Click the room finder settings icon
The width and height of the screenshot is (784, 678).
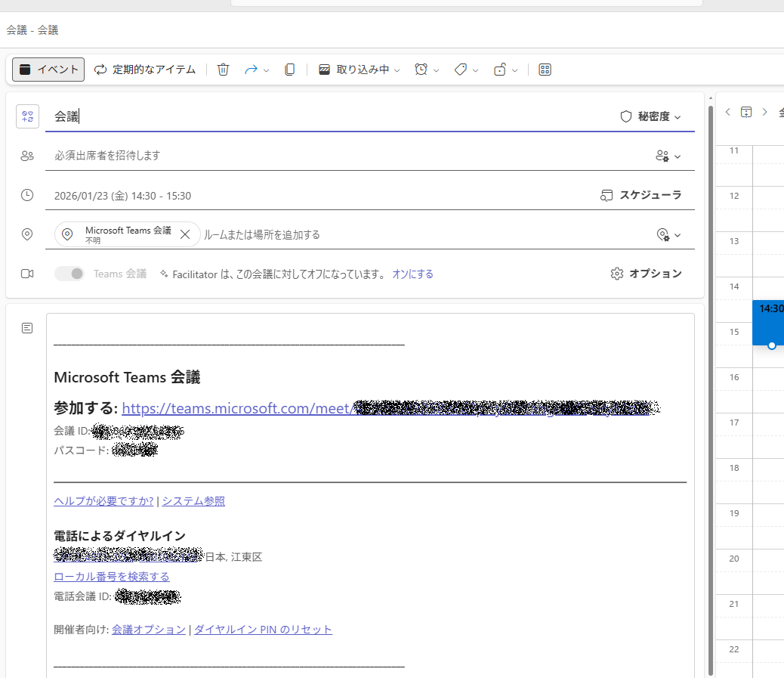click(x=662, y=234)
